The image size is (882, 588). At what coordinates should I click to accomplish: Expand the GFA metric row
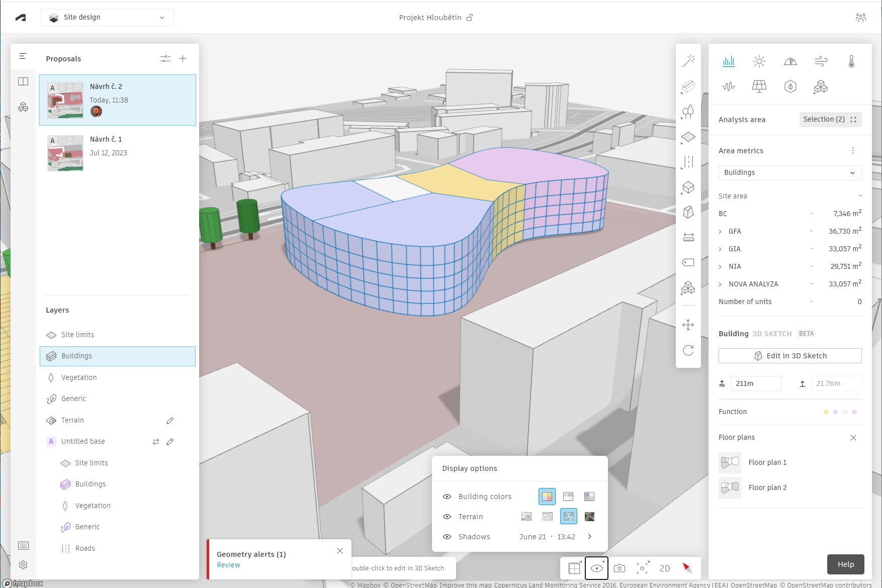[720, 232]
